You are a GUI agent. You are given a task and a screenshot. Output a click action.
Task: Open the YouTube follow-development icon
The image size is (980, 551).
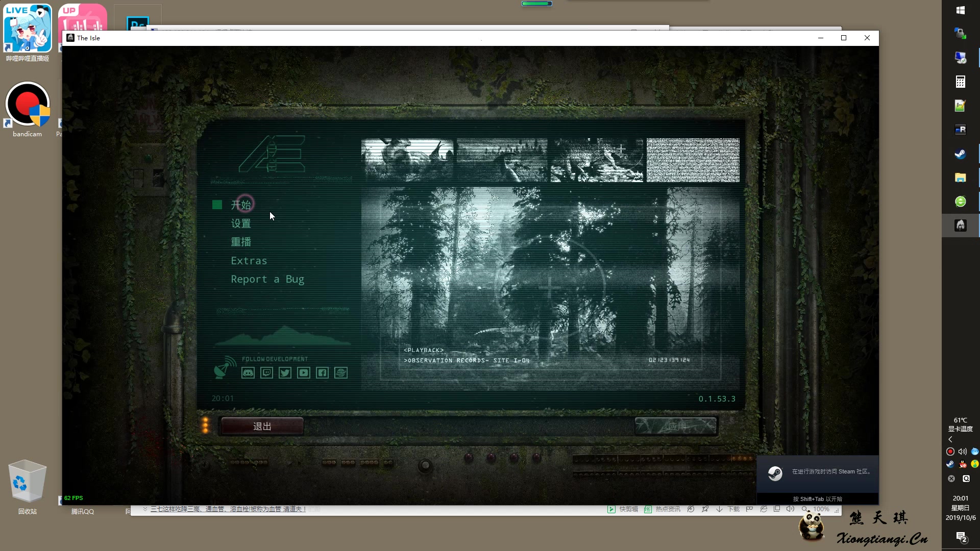[x=304, y=373]
